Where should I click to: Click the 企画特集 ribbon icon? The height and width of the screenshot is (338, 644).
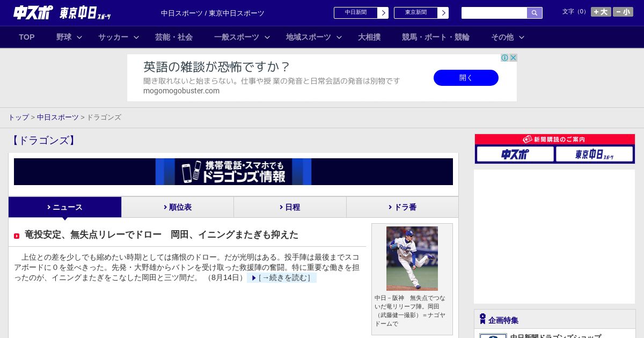pyautogui.click(x=482, y=319)
